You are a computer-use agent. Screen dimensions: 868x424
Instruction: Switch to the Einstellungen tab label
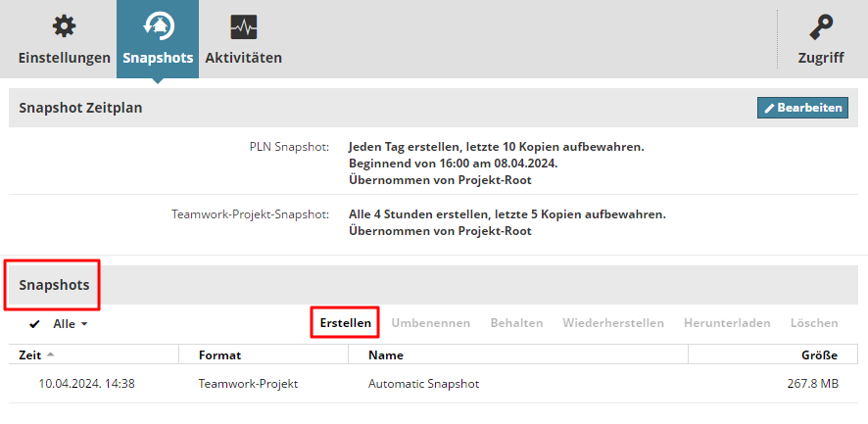tap(64, 58)
